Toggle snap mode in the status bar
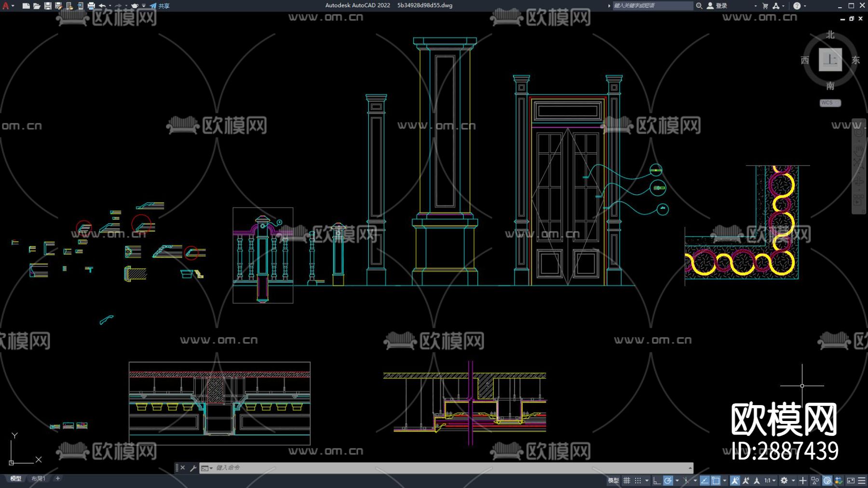 (637, 480)
